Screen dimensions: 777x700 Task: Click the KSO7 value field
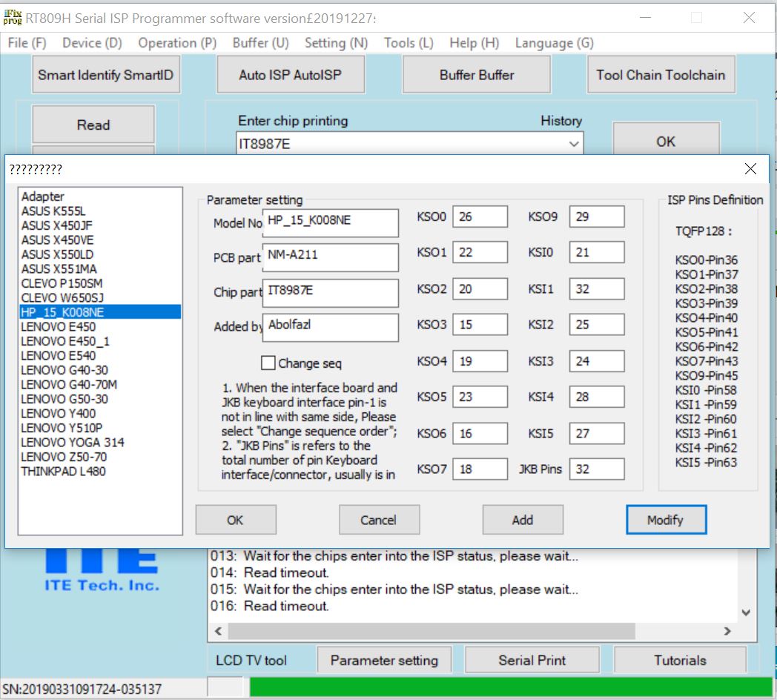480,469
